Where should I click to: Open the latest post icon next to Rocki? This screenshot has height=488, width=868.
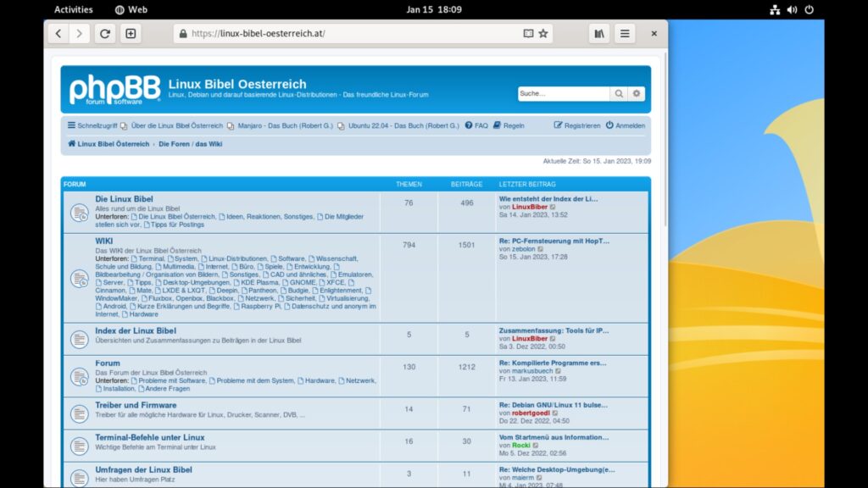(536, 446)
